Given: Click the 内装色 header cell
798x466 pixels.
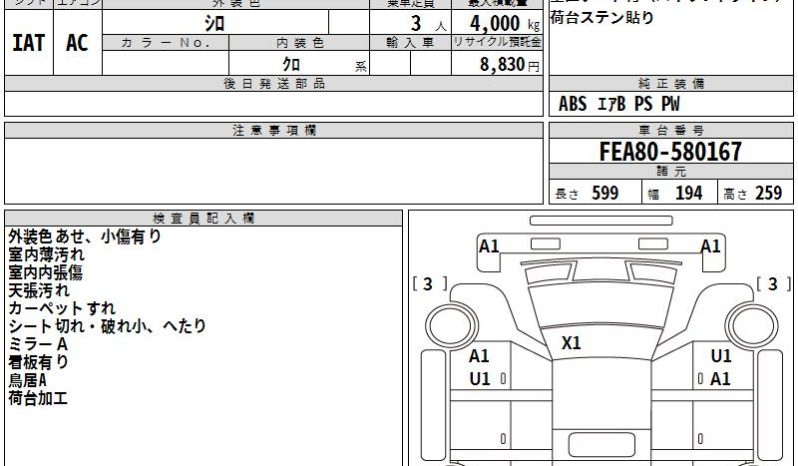Looking at the screenshot, I should tap(299, 43).
